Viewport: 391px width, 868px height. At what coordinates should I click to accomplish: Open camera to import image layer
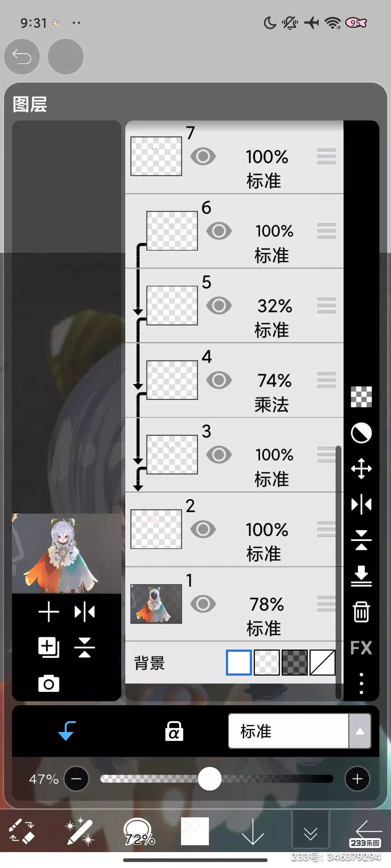tap(49, 684)
